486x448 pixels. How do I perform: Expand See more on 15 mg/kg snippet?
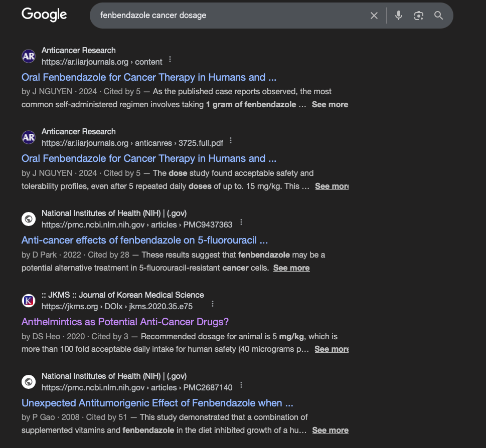[x=332, y=186]
